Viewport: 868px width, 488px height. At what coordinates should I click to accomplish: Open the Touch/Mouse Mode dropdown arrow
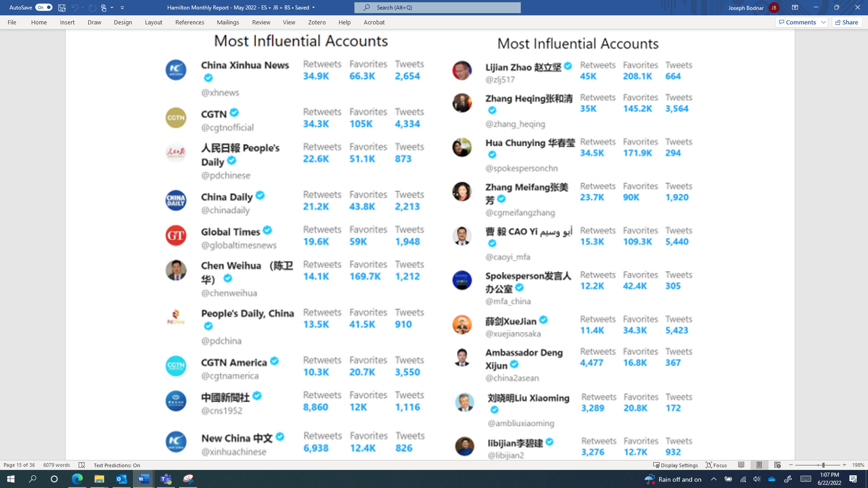pos(112,7)
